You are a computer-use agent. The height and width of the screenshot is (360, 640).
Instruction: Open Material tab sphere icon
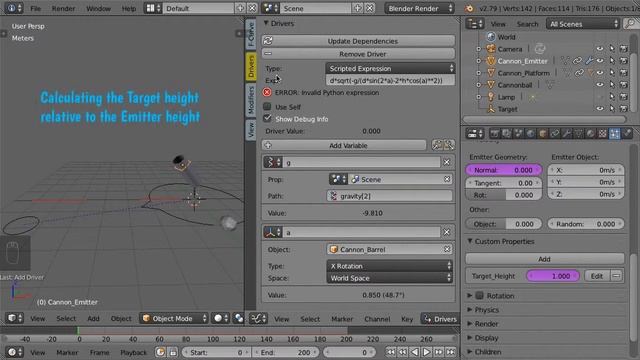click(x=591, y=133)
